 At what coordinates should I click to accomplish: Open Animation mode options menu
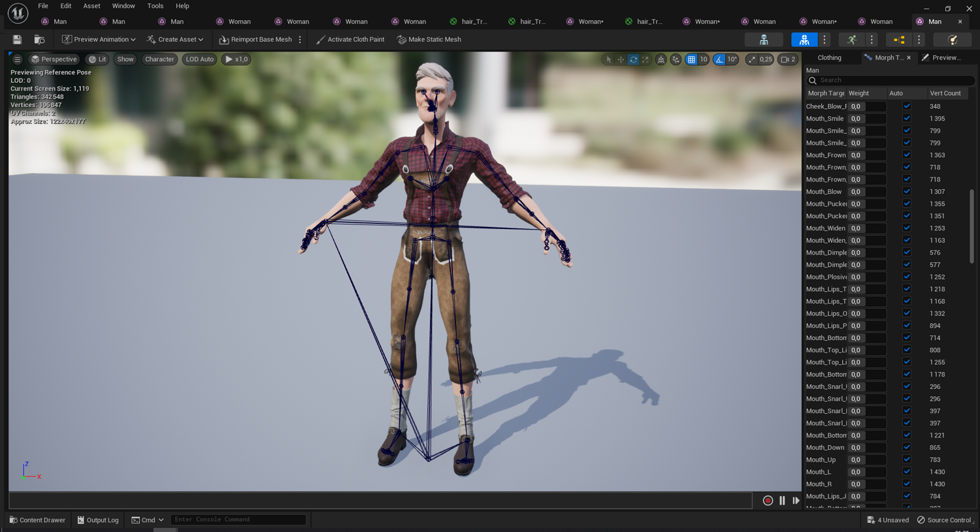(x=872, y=40)
